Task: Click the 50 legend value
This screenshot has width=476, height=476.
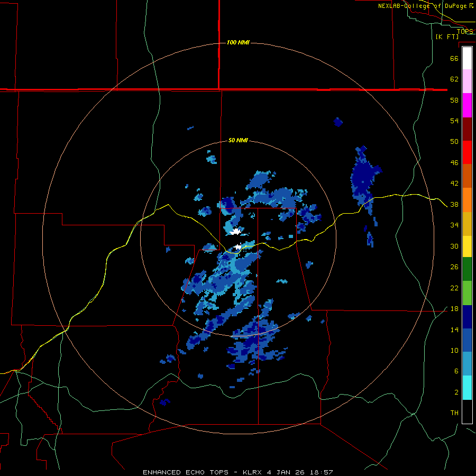Action: pos(454,141)
